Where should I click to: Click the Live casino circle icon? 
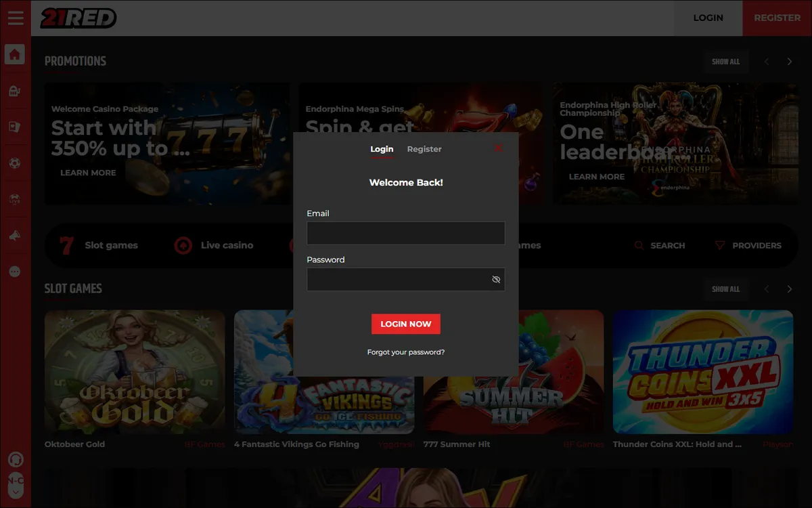(183, 245)
